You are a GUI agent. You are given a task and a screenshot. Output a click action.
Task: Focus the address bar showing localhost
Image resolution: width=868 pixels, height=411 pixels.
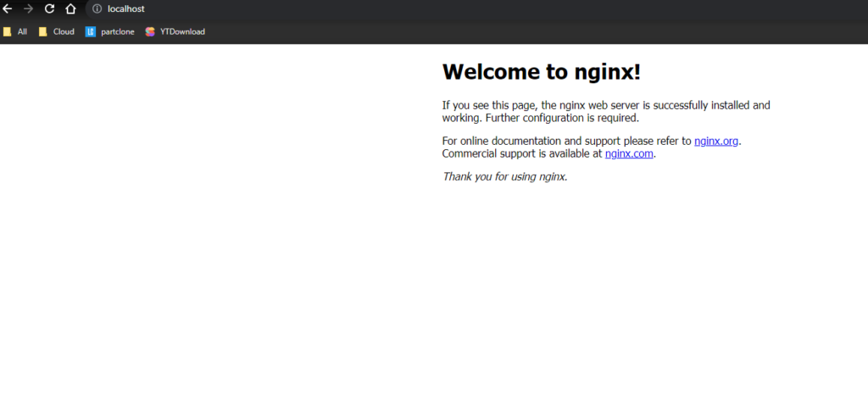pos(476,8)
